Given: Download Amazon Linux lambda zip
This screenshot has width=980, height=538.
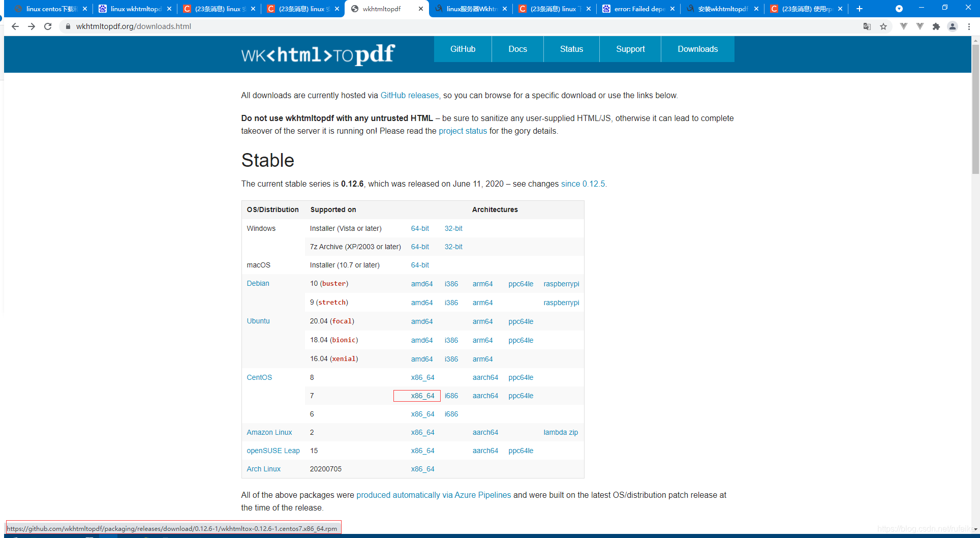Looking at the screenshot, I should [x=561, y=433].
